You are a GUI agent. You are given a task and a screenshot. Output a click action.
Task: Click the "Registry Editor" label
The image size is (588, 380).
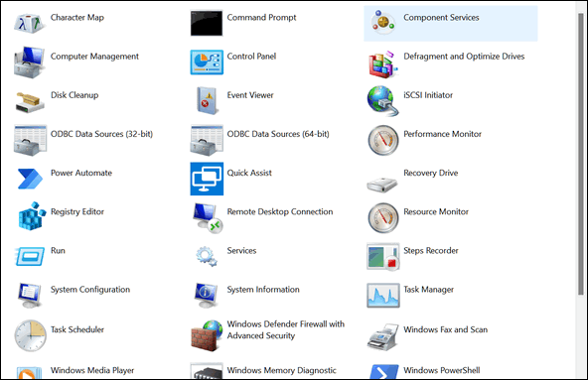(x=77, y=211)
